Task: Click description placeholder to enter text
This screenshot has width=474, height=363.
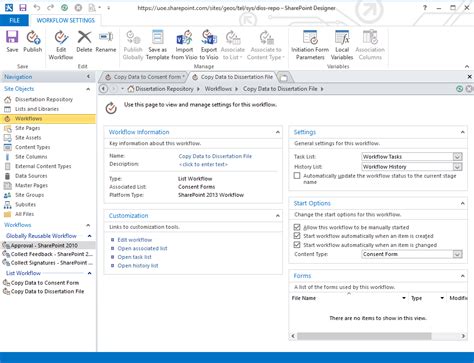Action: tap(203, 165)
